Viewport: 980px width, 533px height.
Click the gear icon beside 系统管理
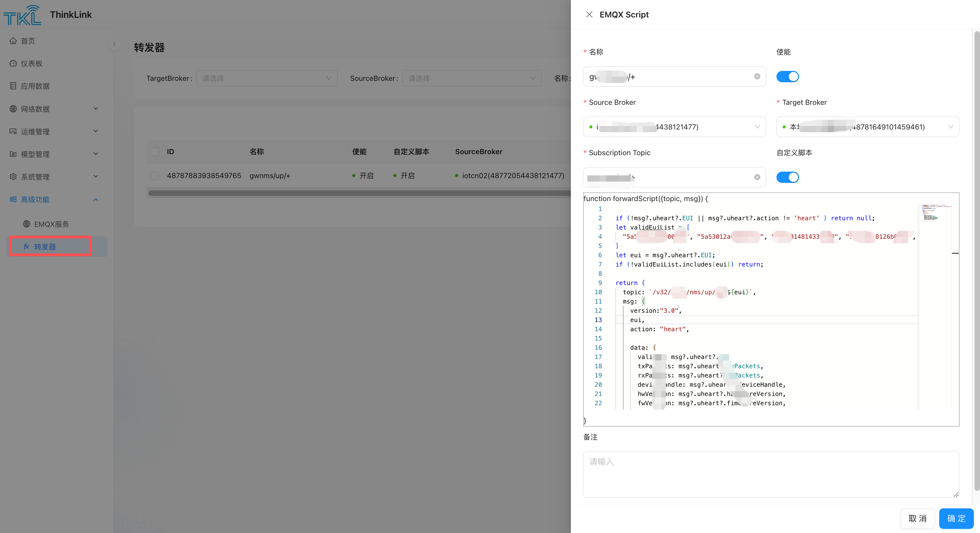click(13, 176)
